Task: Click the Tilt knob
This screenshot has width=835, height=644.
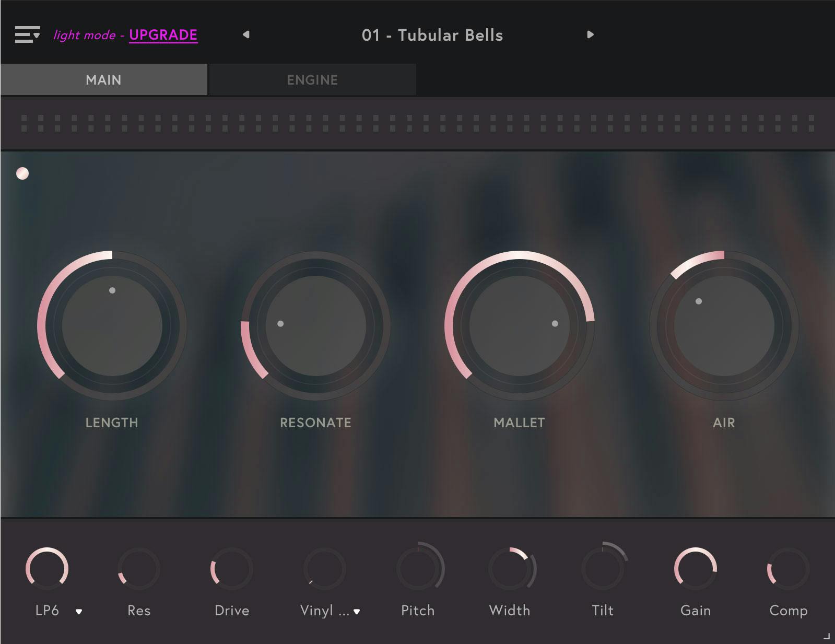Action: [x=603, y=569]
